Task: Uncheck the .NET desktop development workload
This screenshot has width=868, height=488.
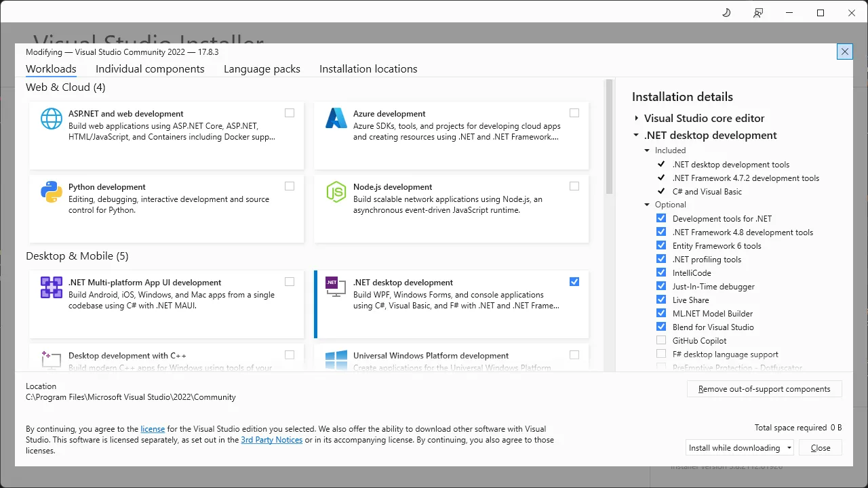Action: (574, 282)
